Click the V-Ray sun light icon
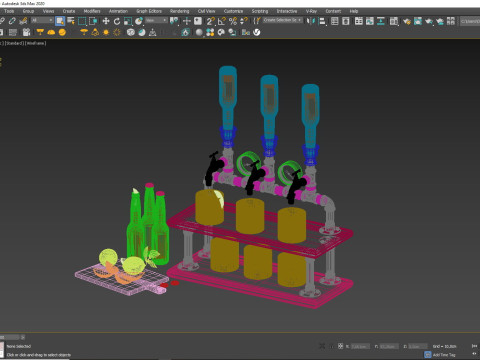Screen dimensions: 480x360 [106, 32]
